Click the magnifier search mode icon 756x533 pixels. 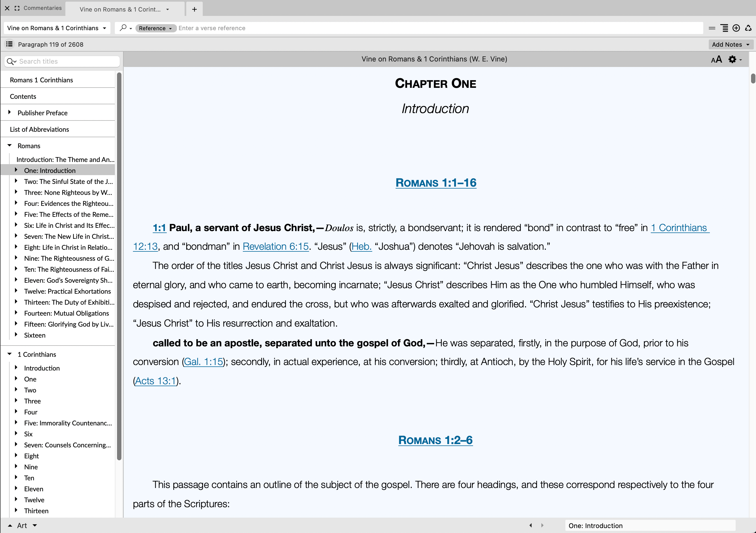(x=125, y=28)
